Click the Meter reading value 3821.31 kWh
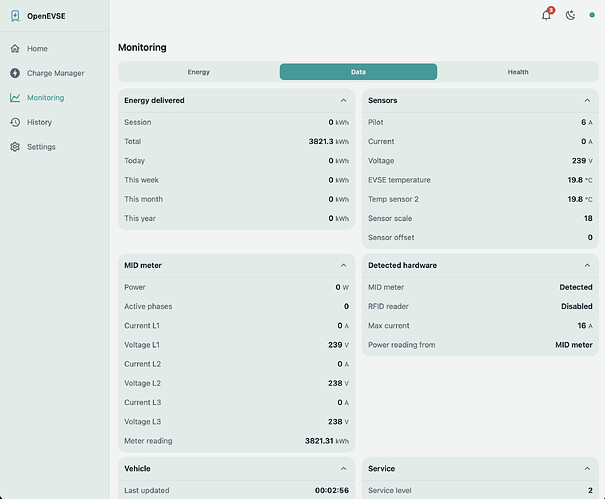 click(x=327, y=441)
